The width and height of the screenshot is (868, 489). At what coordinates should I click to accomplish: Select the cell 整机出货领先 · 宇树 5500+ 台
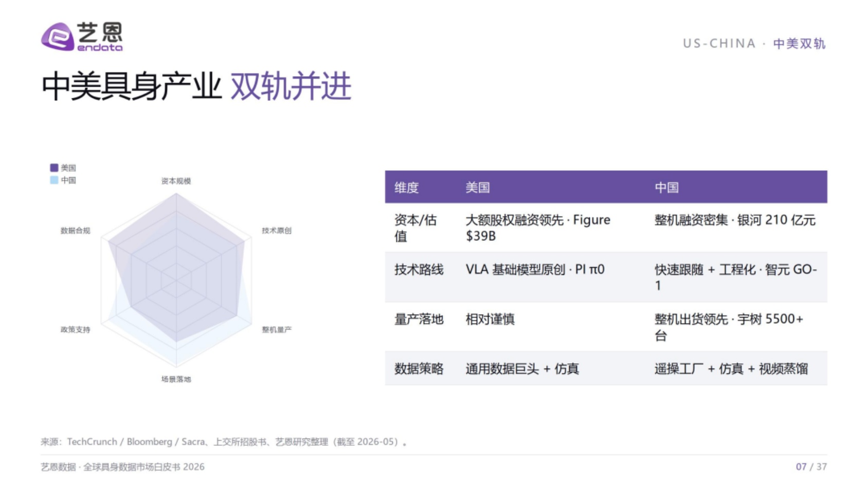pyautogui.click(x=729, y=327)
